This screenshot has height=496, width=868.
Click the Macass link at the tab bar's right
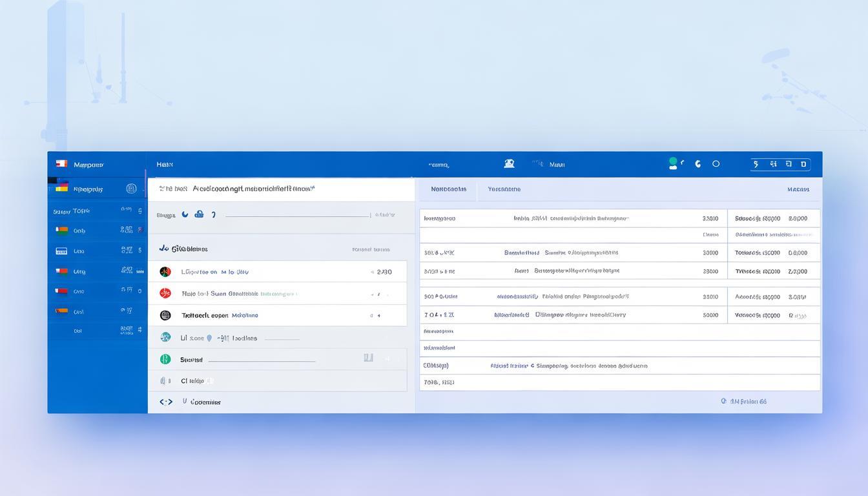pyautogui.click(x=798, y=189)
